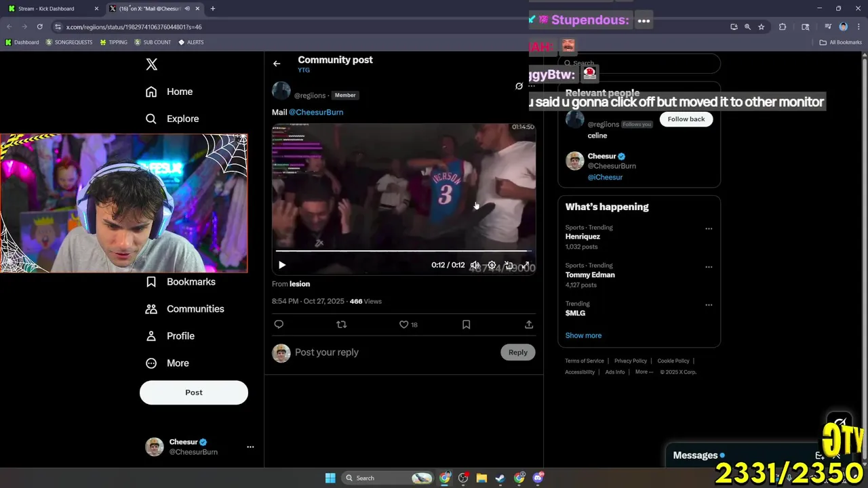This screenshot has width=868, height=488.
Task: Open All Bookmarks folder
Action: [840, 43]
